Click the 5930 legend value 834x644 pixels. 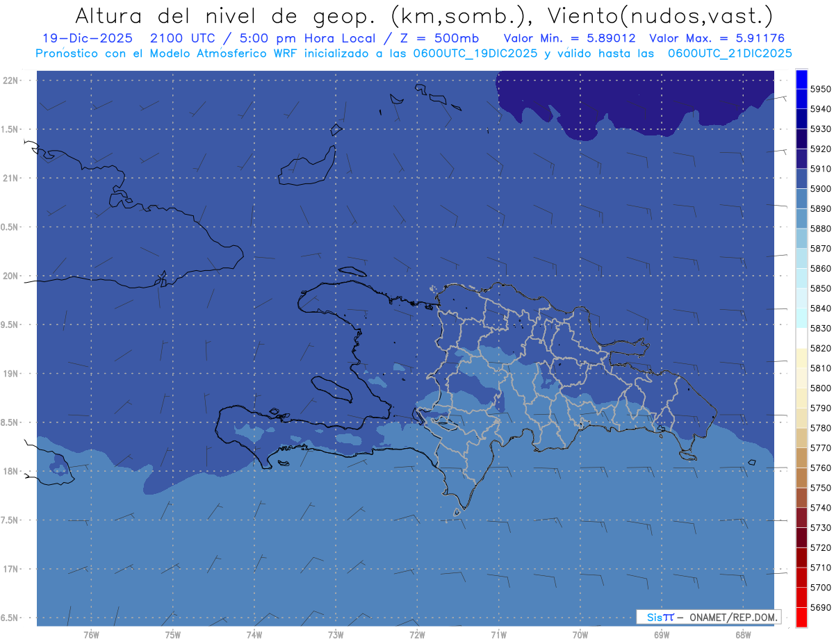820,129
